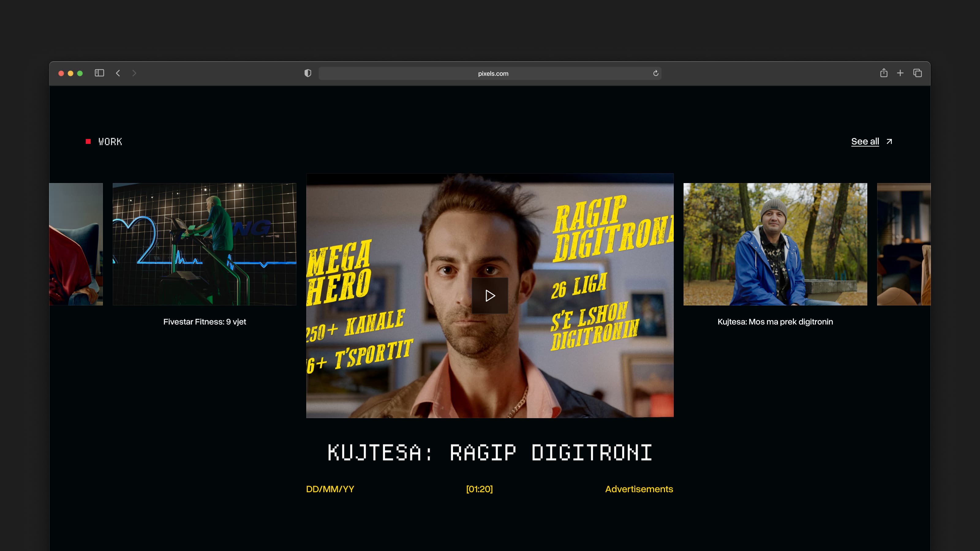Maximize the browser with the green button
This screenshot has width=980, height=551.
tap(80, 73)
